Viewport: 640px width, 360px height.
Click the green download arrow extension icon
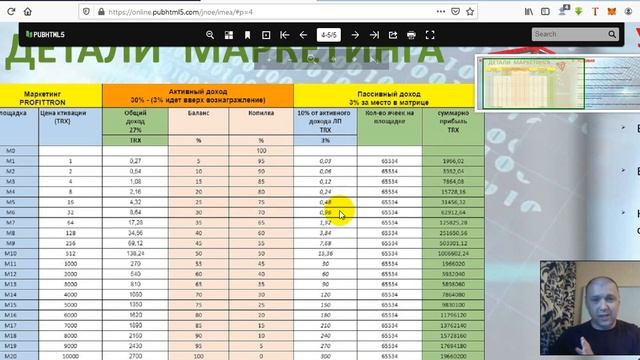pos(579,12)
